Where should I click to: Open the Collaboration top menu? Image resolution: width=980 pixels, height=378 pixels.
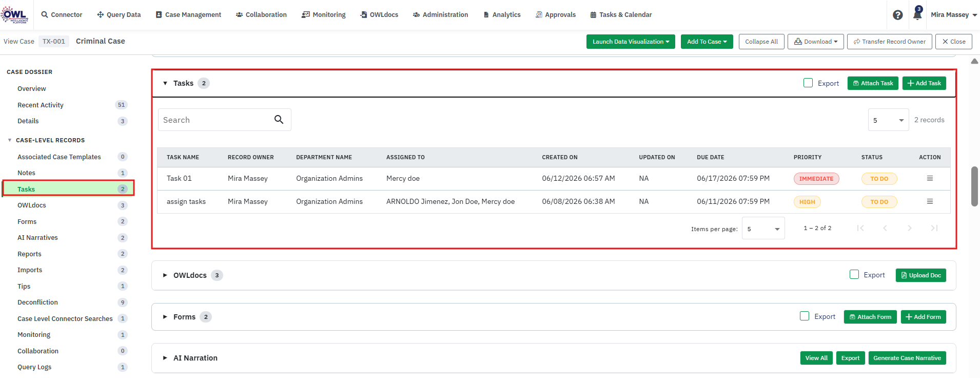(x=261, y=15)
